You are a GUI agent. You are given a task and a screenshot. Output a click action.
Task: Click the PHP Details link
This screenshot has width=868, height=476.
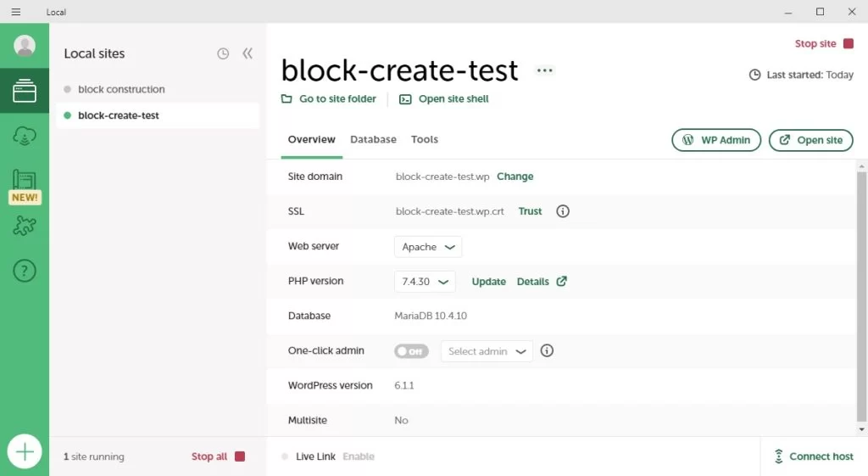pos(532,282)
